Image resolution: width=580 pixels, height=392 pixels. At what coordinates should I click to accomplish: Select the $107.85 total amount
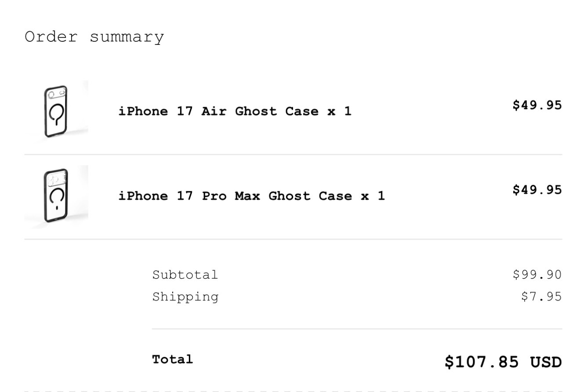tap(482, 362)
